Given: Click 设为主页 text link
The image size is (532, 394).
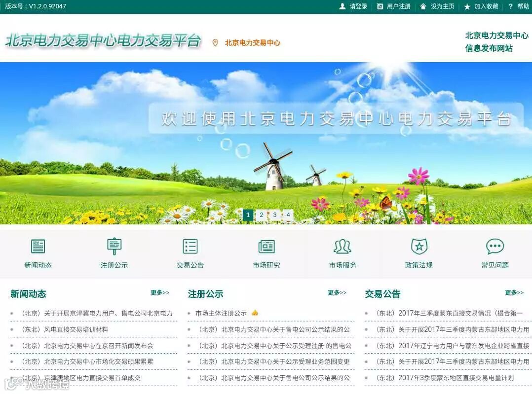Looking at the screenshot, I should [x=442, y=6].
